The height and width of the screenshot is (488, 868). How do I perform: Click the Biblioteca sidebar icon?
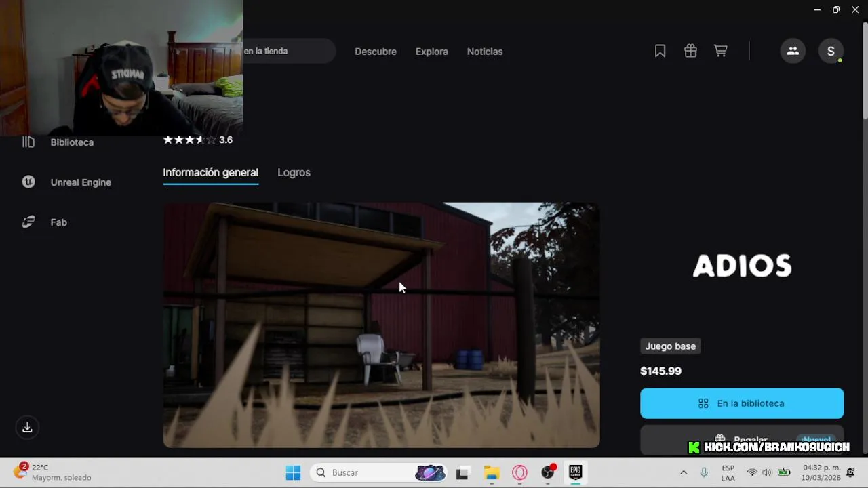click(x=28, y=142)
